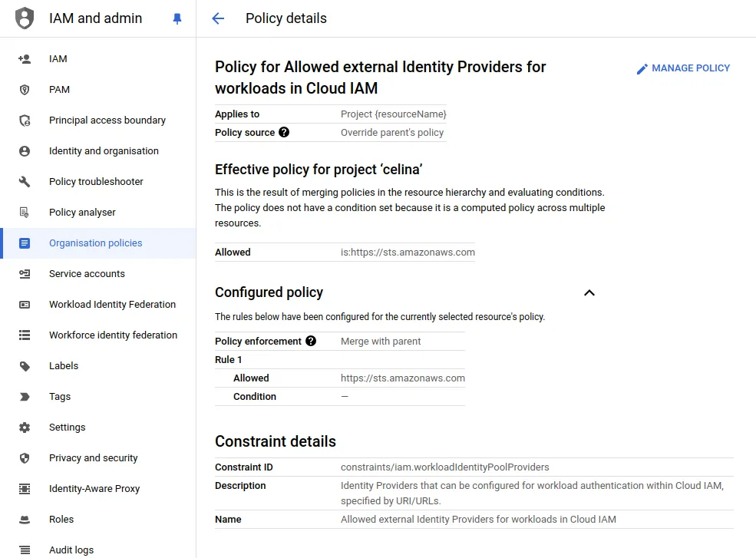This screenshot has width=756, height=558.
Task: Collapse the Configured policy section
Action: coord(589,292)
